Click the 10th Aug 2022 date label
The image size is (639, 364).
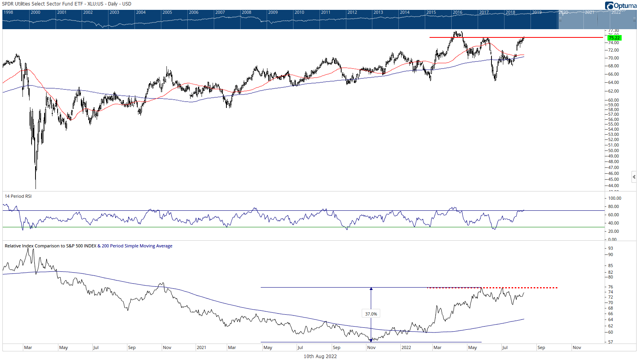tap(320, 356)
